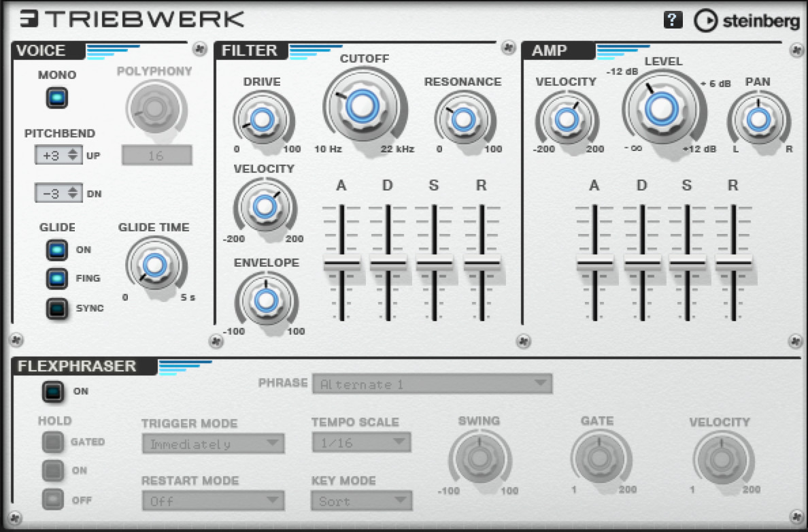Click the '-12 dB' level label
The width and height of the screenshot is (808, 532).
[x=622, y=71]
